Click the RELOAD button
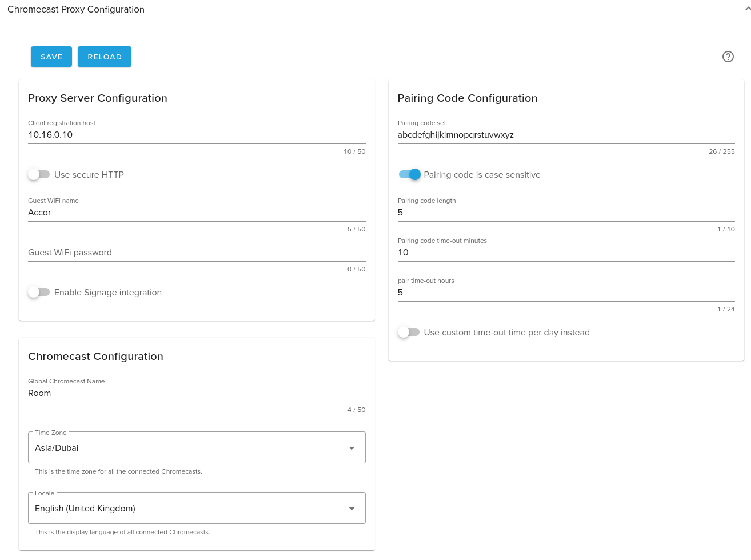The image size is (751, 560). pos(105,57)
